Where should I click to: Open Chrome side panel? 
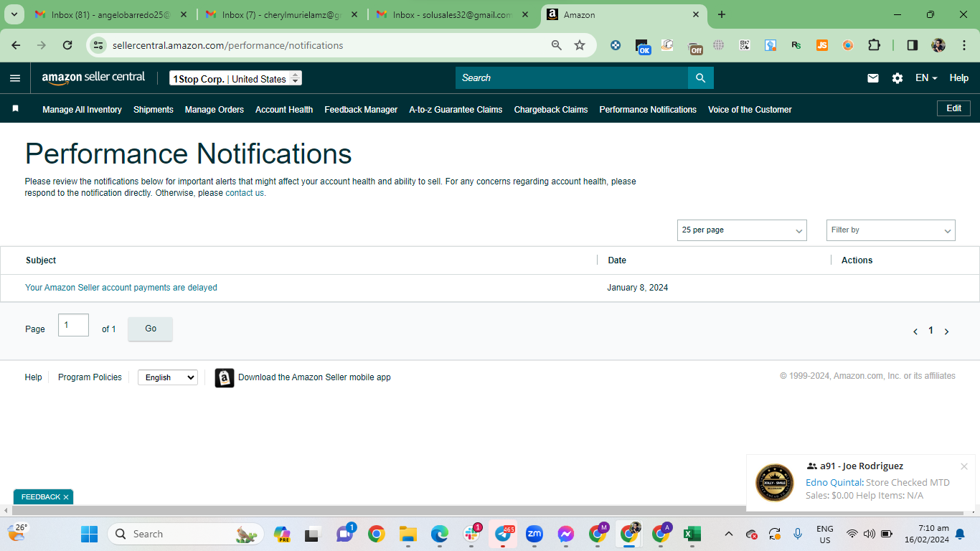tap(913, 45)
